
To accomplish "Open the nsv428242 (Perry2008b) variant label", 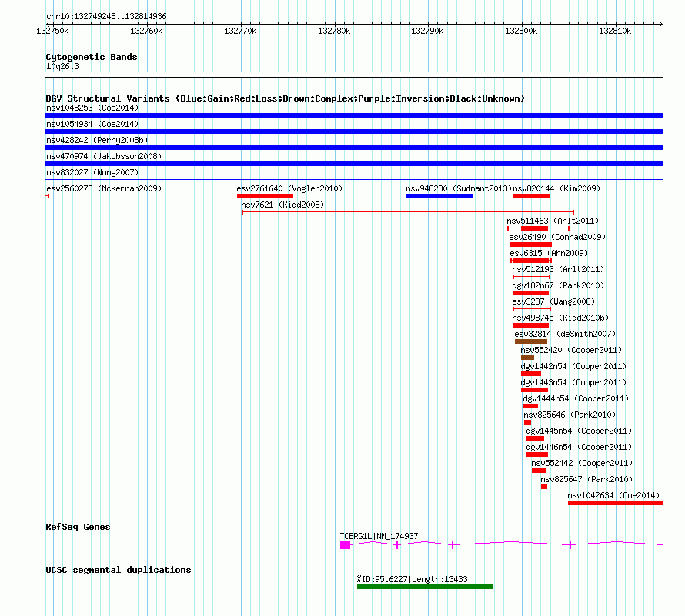I will coord(97,140).
